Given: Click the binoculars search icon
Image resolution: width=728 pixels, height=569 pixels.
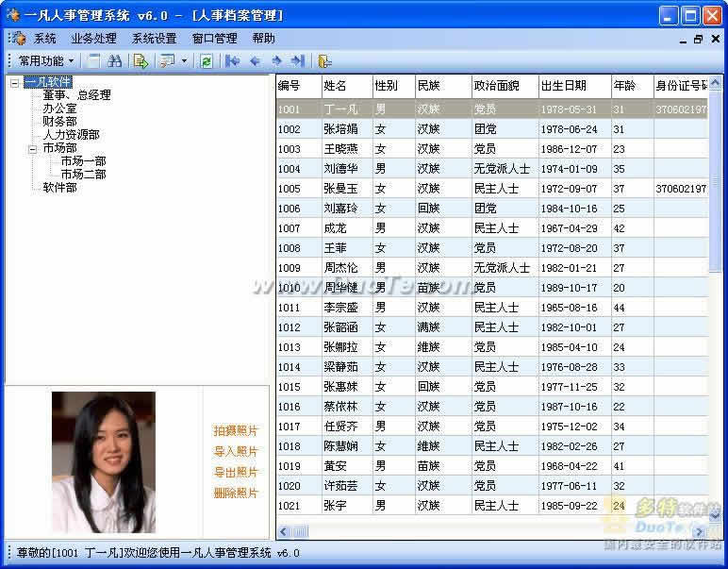Looking at the screenshot, I should click(x=114, y=60).
